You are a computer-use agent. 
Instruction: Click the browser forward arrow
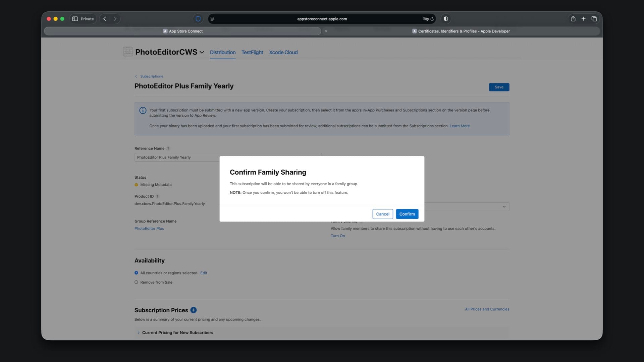coord(115,19)
